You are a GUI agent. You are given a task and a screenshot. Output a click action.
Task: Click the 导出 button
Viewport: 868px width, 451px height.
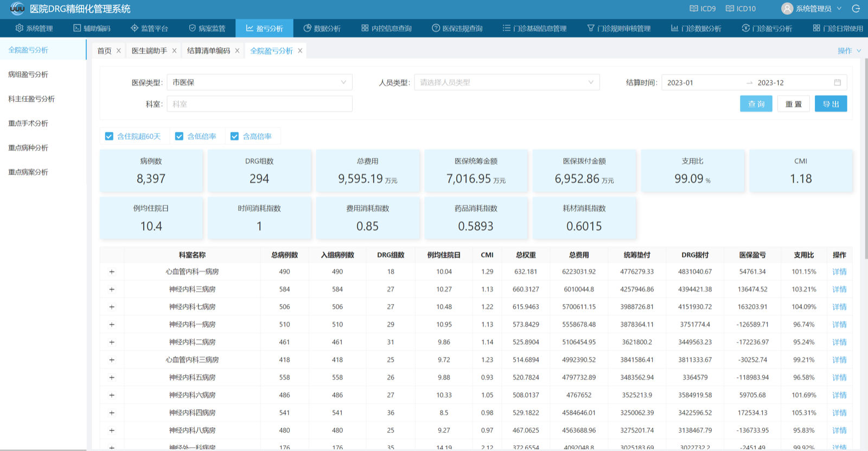[x=831, y=104]
